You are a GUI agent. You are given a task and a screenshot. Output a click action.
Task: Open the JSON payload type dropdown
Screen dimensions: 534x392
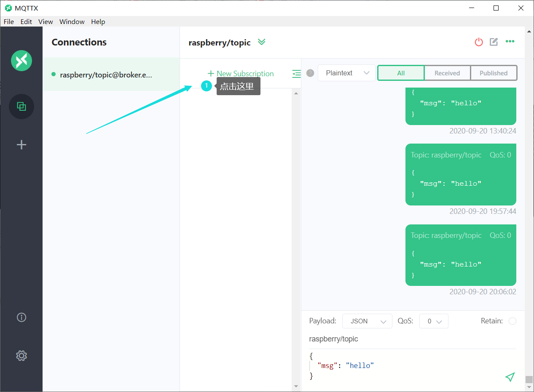pyautogui.click(x=367, y=321)
